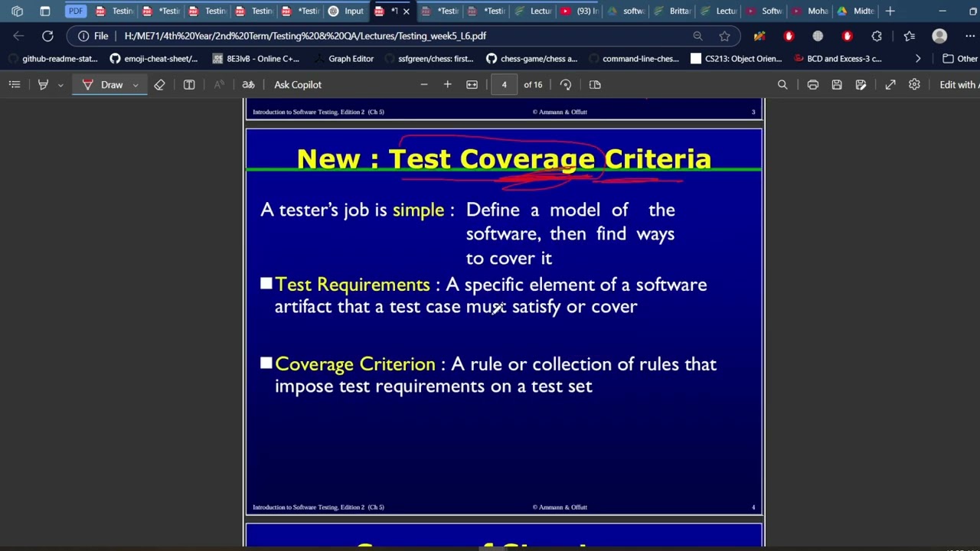The image size is (980, 551).
Task: Switch to the YouTube (93) tab
Action: coord(580,11)
